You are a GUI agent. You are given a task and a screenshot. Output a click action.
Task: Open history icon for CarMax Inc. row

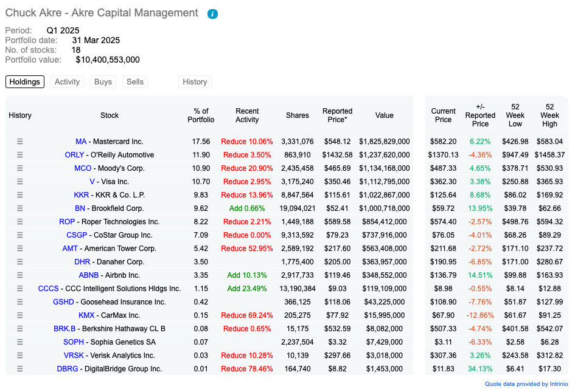[x=20, y=315]
